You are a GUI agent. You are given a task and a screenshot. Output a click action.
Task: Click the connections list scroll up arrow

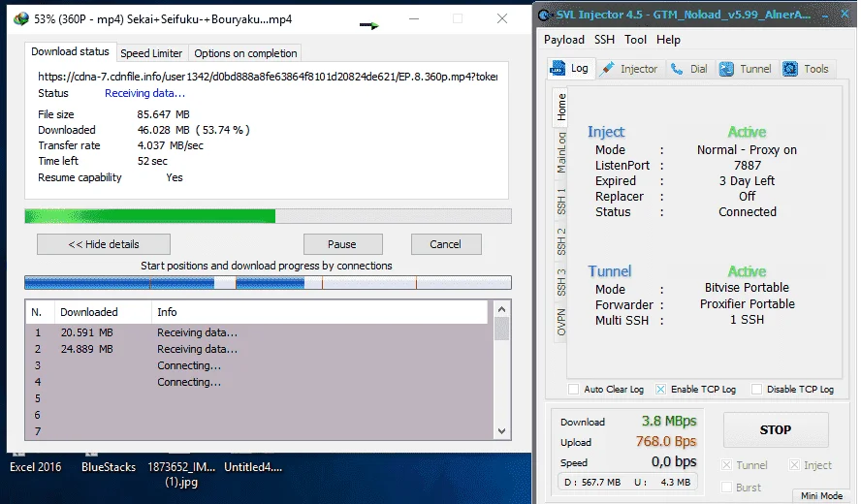pyautogui.click(x=501, y=309)
